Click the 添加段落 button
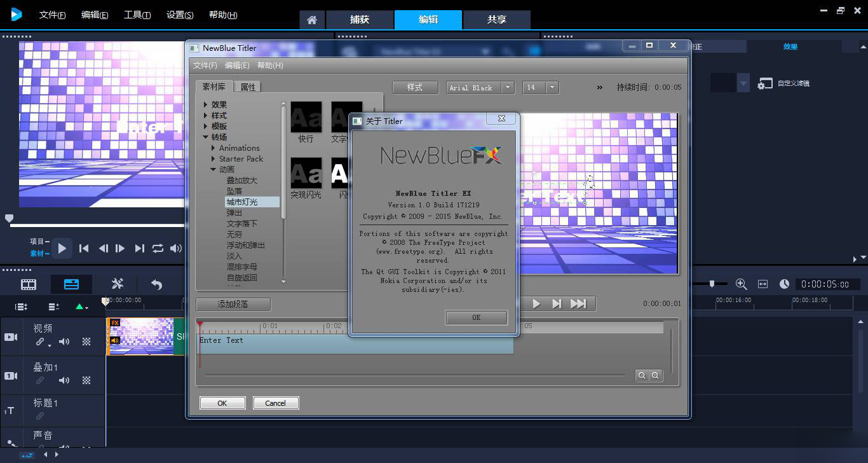 [x=233, y=305]
